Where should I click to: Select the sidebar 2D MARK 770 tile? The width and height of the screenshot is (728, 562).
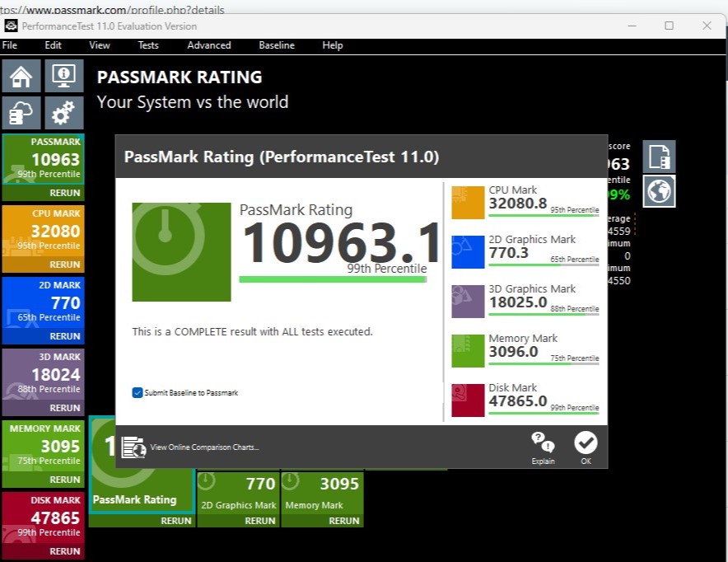pos(43,302)
